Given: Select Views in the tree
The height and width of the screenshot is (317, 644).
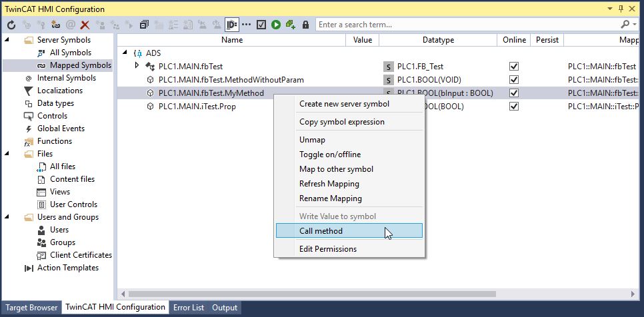Looking at the screenshot, I should tap(60, 192).
